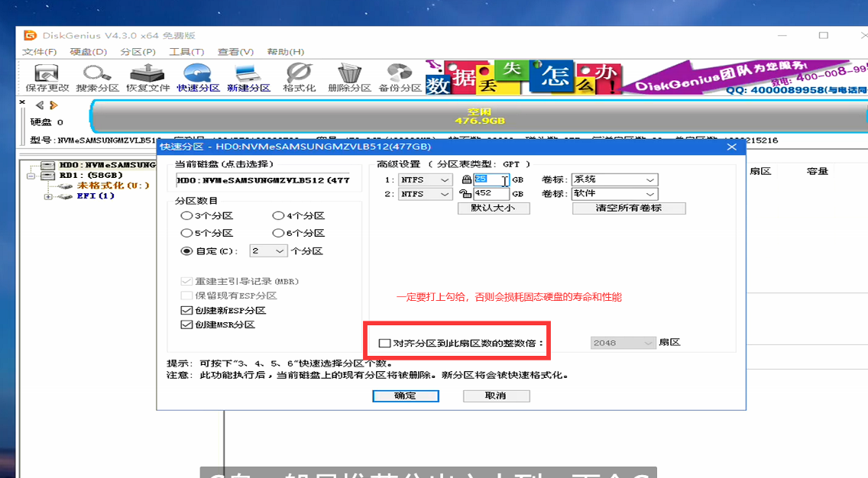This screenshot has width=868, height=478.
Task: Click the Capacity (容量) column header
Action: pos(817,172)
